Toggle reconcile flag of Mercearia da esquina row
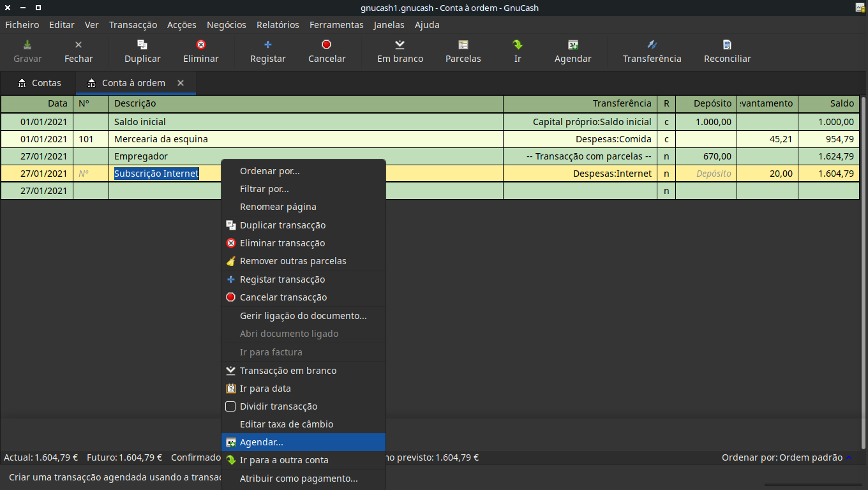Image resolution: width=868 pixels, height=490 pixels. coord(666,139)
